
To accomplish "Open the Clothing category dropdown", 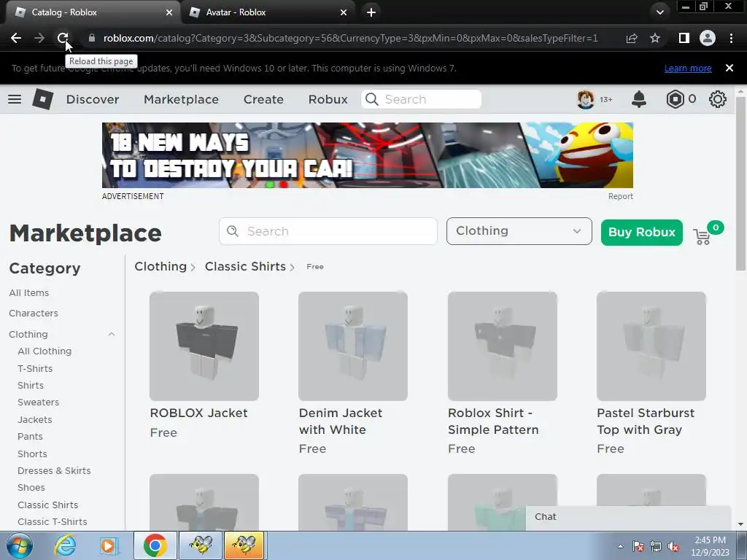I will pyautogui.click(x=519, y=231).
